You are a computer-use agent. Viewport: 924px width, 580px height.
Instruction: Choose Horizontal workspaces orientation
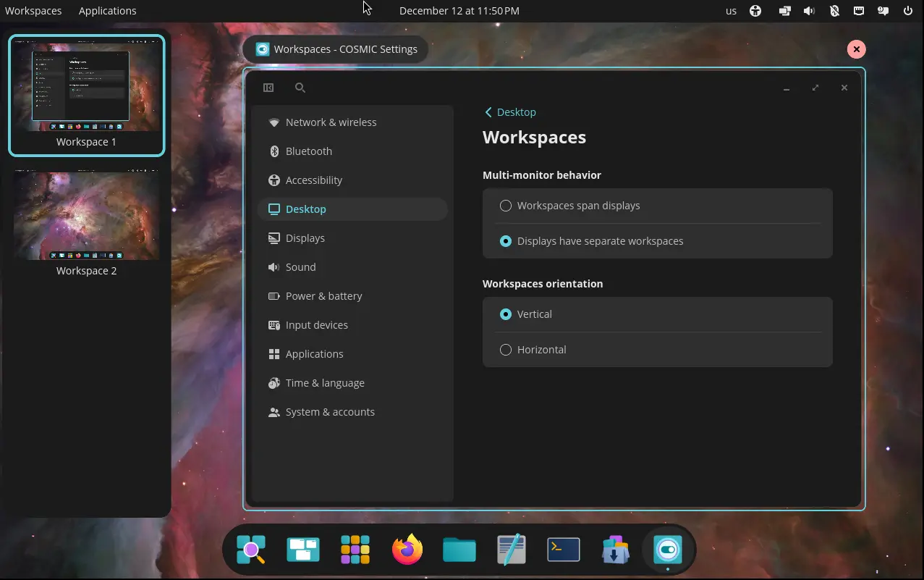click(x=506, y=350)
